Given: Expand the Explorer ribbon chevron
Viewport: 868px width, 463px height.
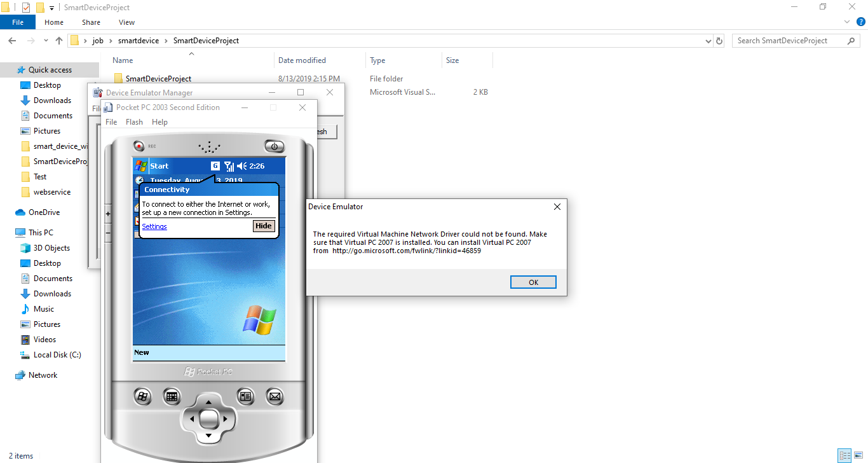Looking at the screenshot, I should point(846,22).
